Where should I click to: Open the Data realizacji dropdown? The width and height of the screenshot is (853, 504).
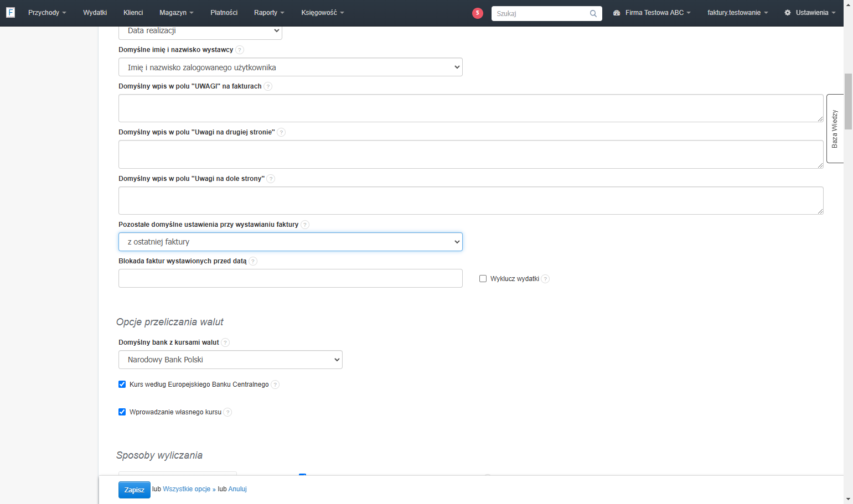[x=200, y=31]
